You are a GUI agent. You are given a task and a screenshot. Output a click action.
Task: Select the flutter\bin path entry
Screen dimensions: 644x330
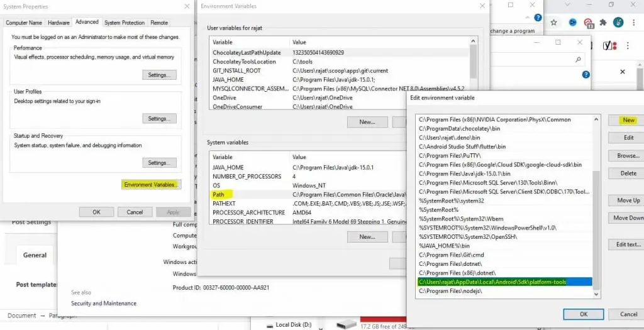(x=504, y=146)
